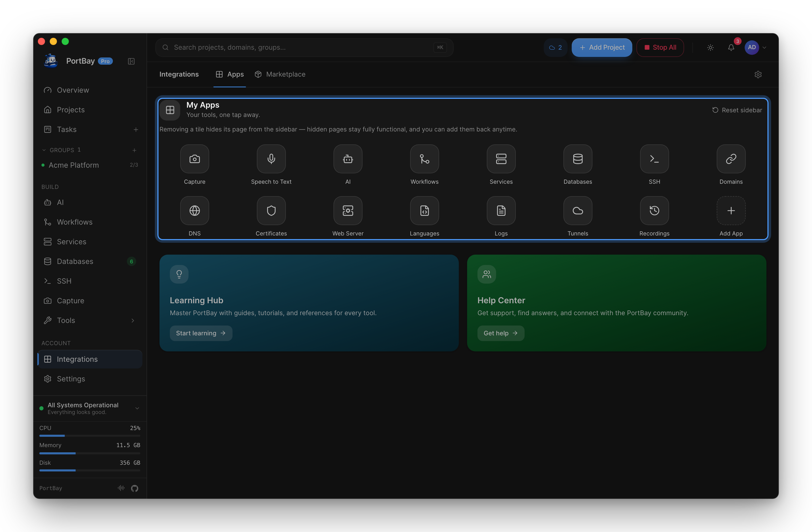Screen dimensions: 812x532
Task: Click the Reset sidebar link
Action: tap(737, 110)
